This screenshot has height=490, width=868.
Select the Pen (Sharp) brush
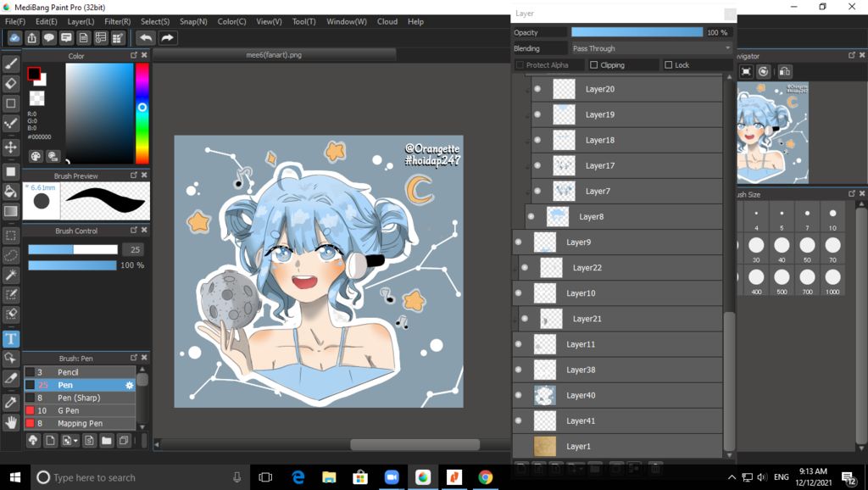pyautogui.click(x=80, y=398)
